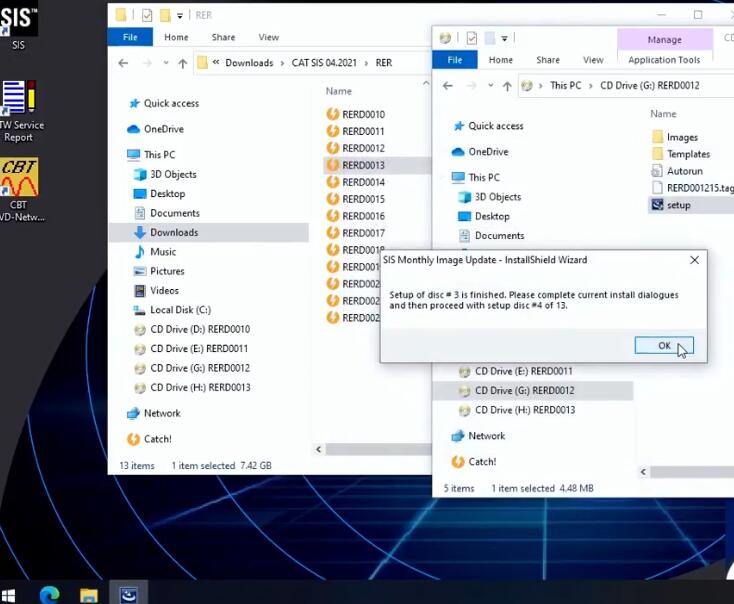This screenshot has width=734, height=604.
Task: Open View tab in CD Drive window
Action: [593, 60]
